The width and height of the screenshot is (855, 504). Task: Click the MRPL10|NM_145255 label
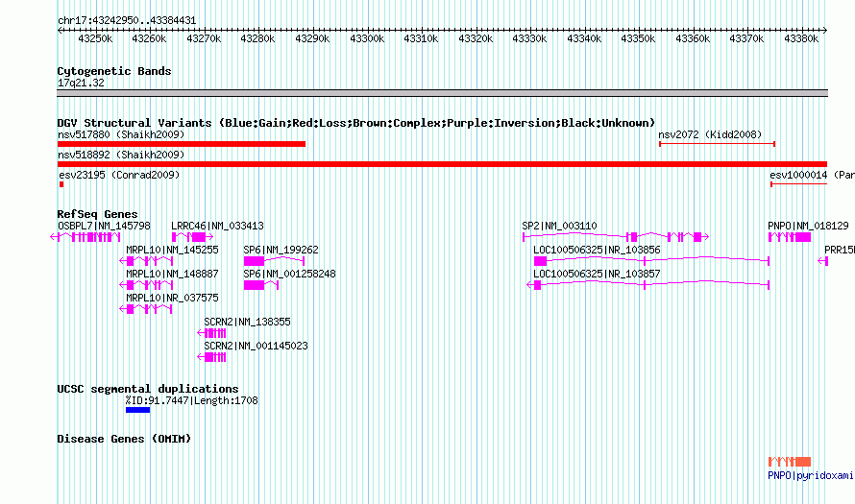pyautogui.click(x=172, y=250)
